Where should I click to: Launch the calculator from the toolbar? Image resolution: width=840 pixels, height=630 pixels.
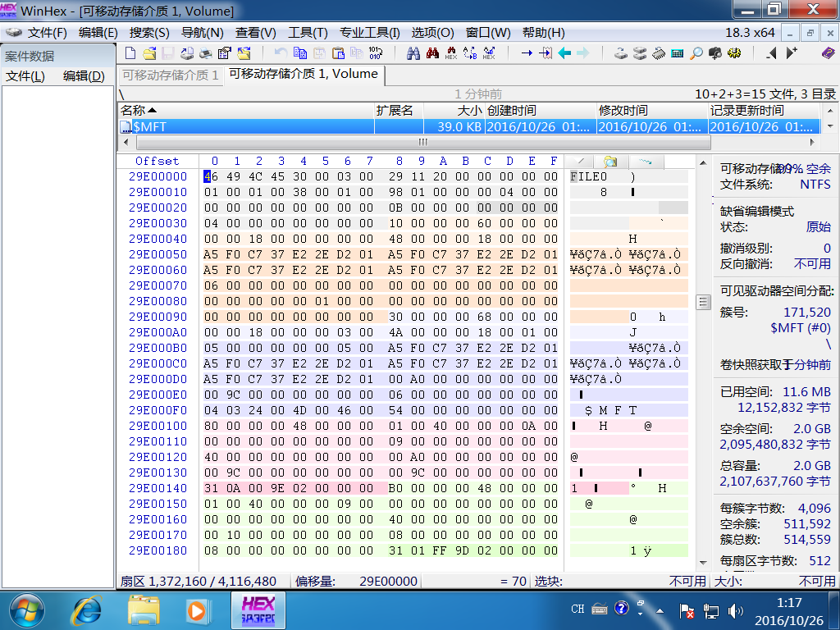[677, 52]
